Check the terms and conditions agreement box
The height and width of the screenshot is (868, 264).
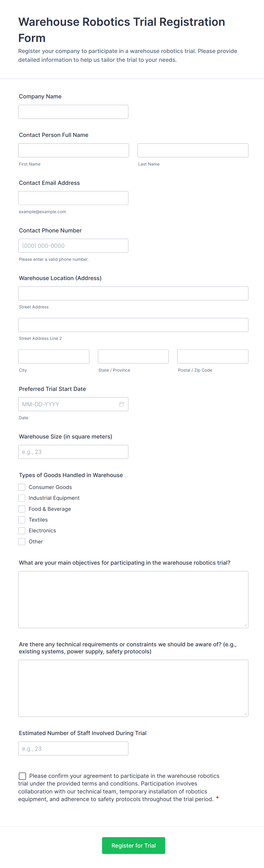22,776
